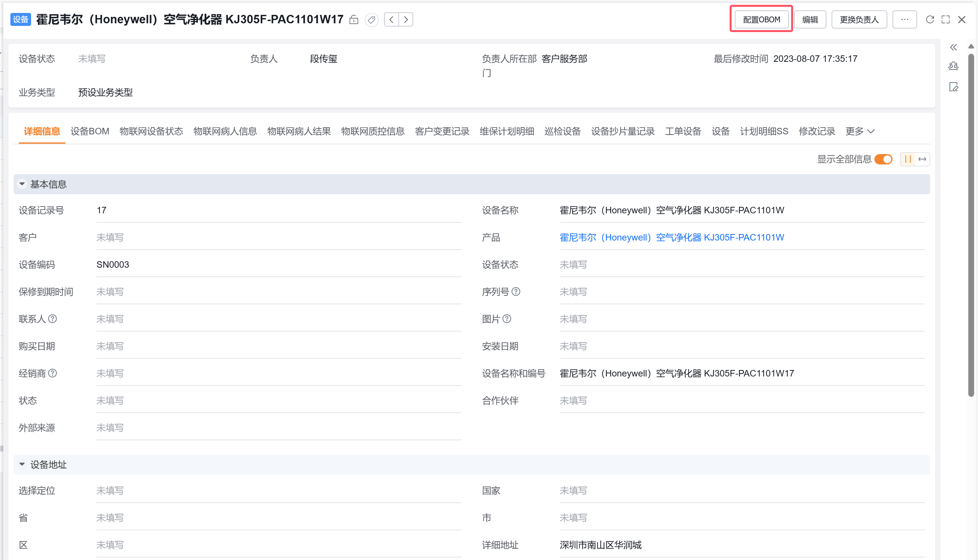
Task: Click the lock icon beside the title
Action: click(x=354, y=20)
